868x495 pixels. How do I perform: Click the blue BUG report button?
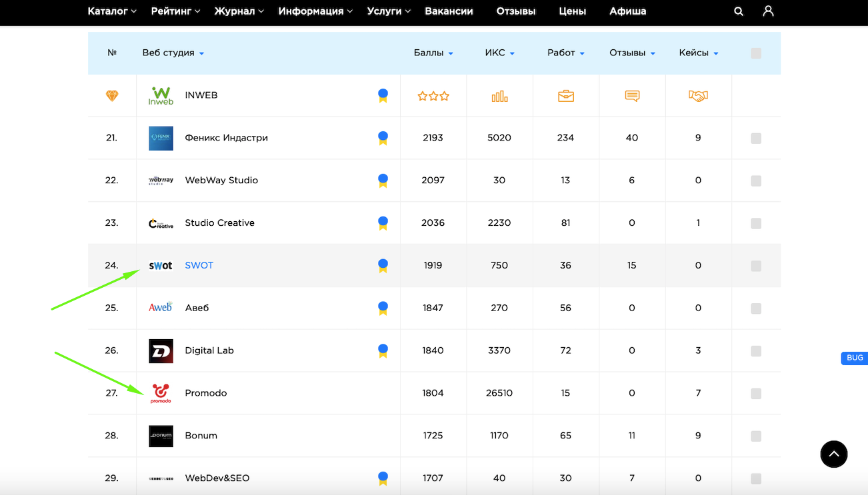(x=855, y=358)
